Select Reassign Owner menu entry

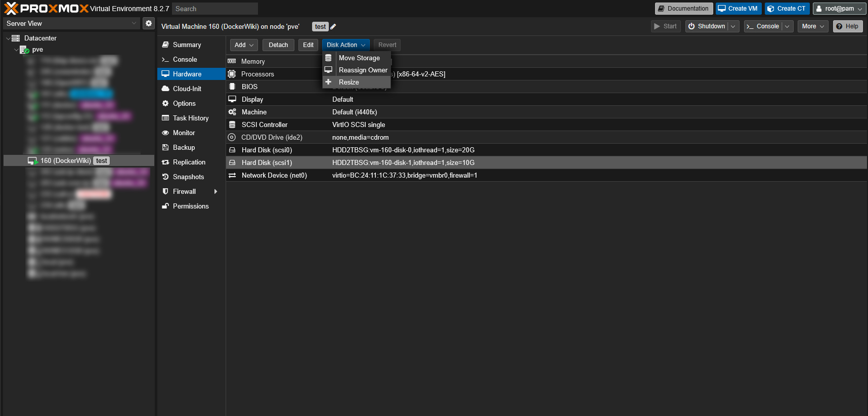point(363,70)
